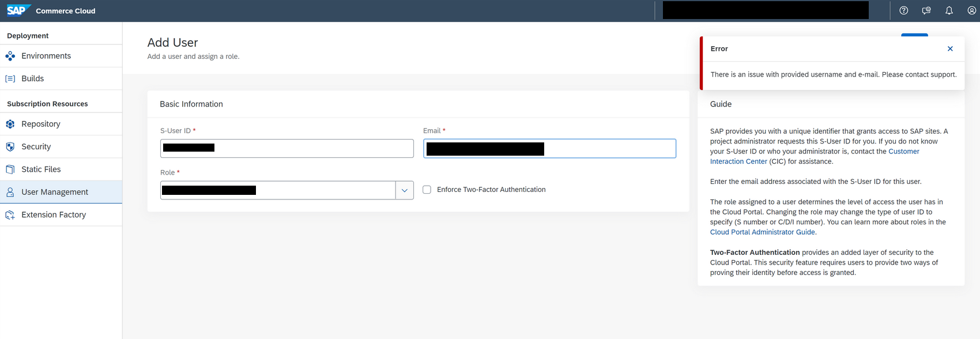Viewport: 980px width, 339px height.
Task: Open the Customer Interaction Center link
Action: pyautogui.click(x=815, y=156)
